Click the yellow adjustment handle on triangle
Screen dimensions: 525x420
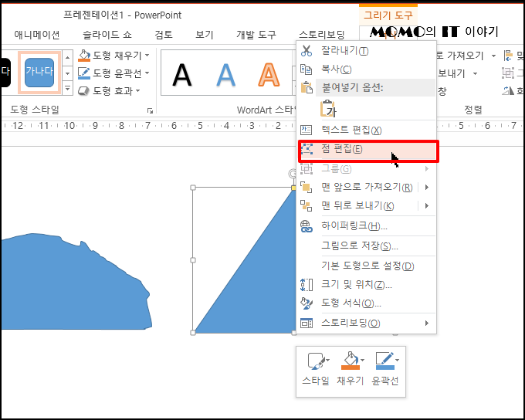[x=293, y=188]
